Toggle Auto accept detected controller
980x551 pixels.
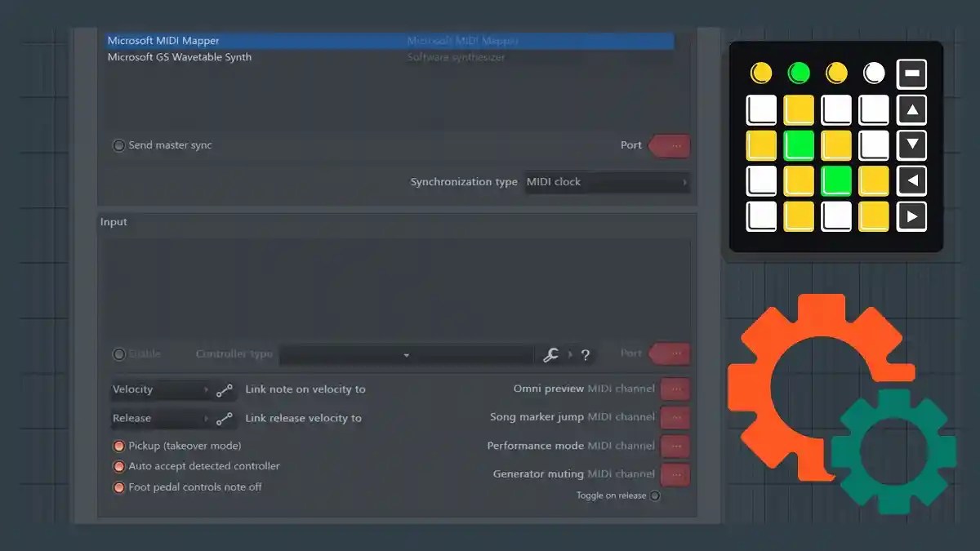(x=119, y=466)
